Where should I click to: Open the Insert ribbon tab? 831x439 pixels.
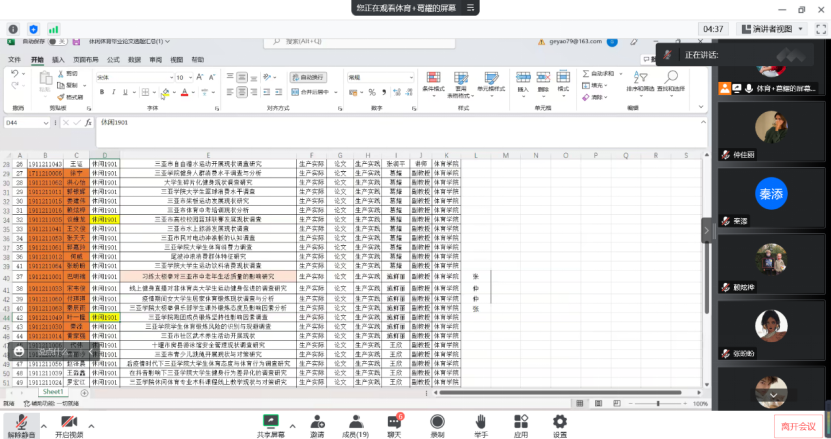click(59, 60)
